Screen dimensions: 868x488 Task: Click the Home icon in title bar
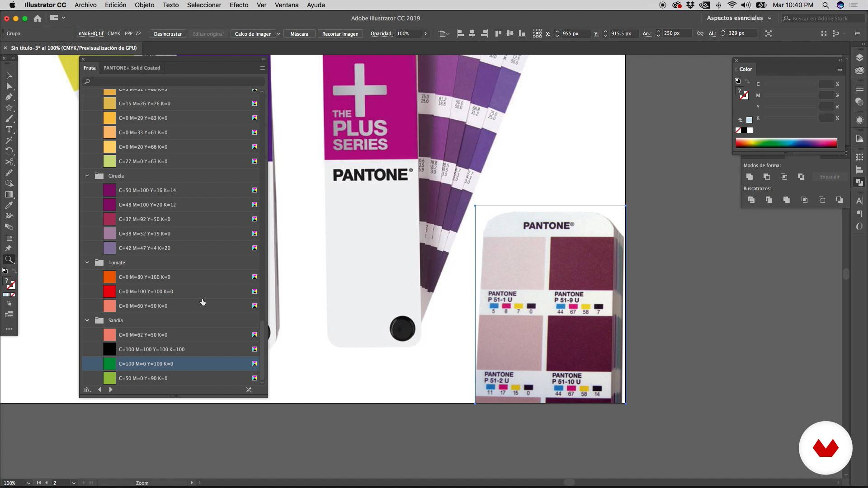click(38, 18)
